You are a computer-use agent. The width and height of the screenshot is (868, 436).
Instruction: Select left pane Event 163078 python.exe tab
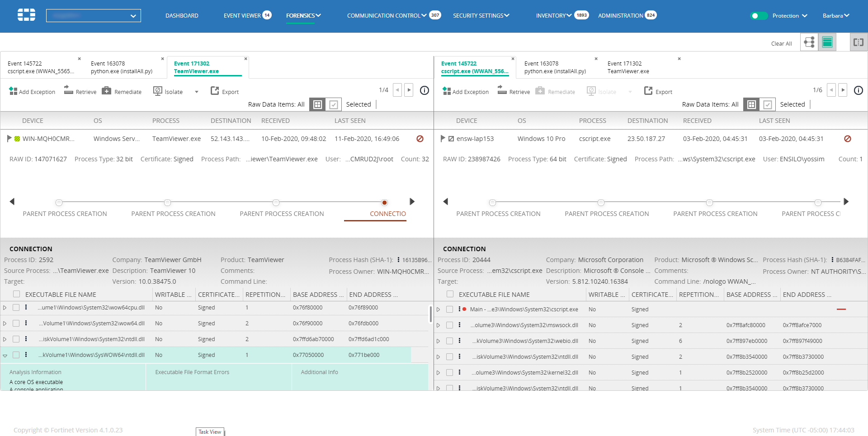pyautogui.click(x=122, y=67)
